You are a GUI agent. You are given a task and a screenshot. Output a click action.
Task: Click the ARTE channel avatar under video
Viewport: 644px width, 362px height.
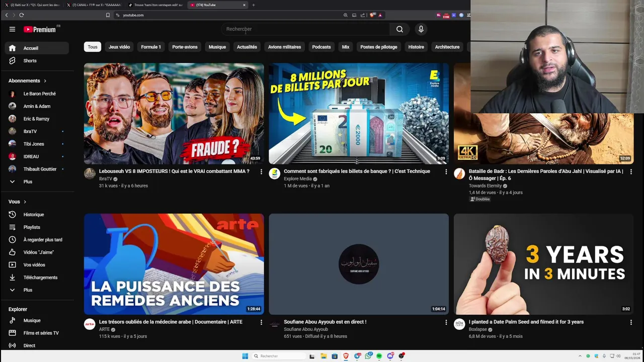click(90, 324)
